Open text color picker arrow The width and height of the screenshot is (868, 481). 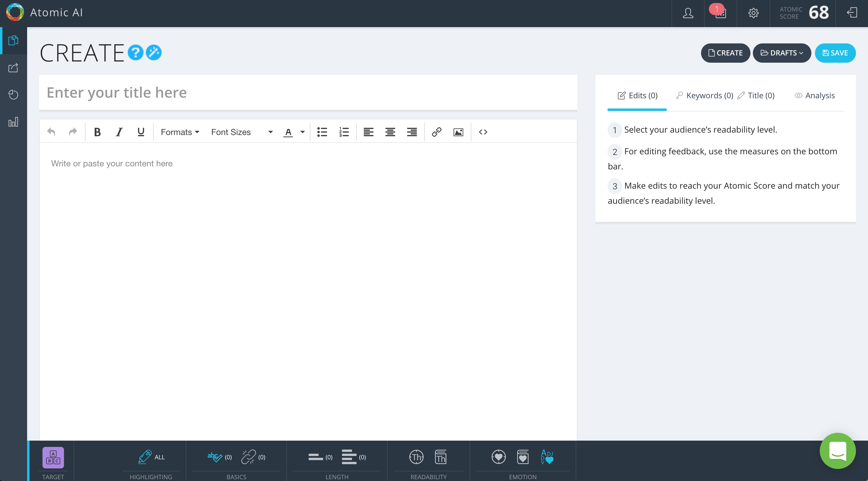(x=303, y=132)
